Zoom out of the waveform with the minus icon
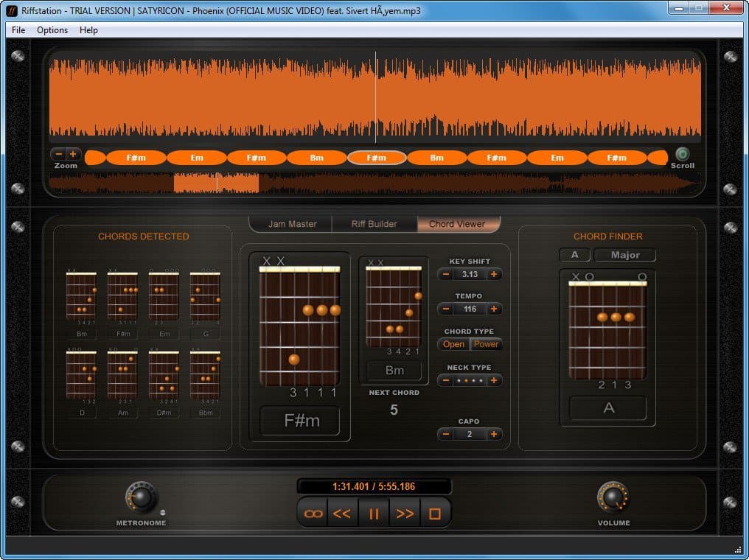Image resolution: width=749 pixels, height=560 pixels. click(58, 154)
